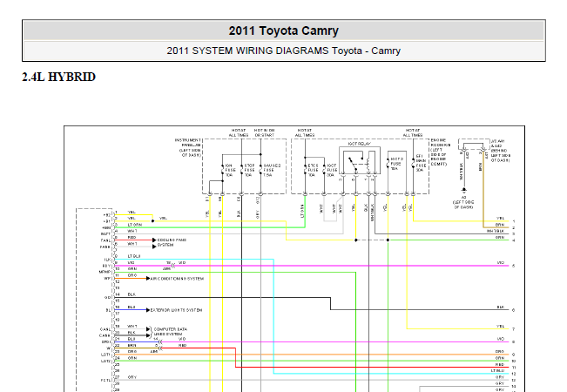Viewport: 567px width, 392px height.
Task: Click the 'BLK' label at pin 14
Action: tap(132, 294)
